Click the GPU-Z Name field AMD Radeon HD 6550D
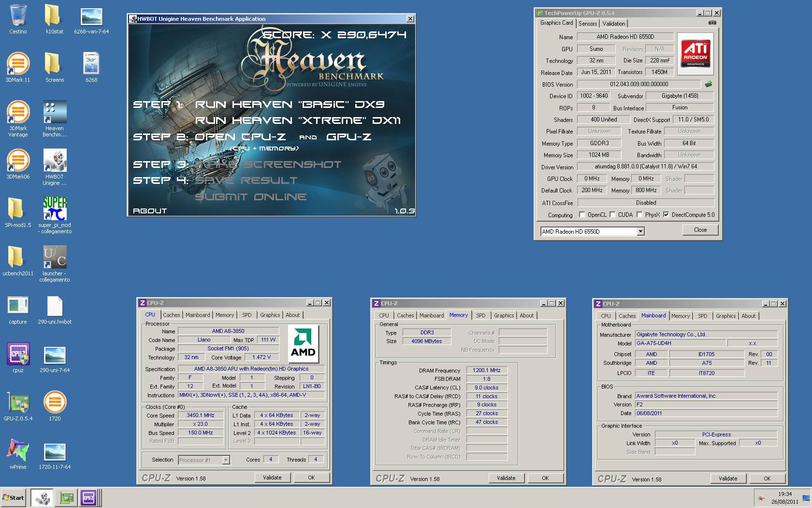The height and width of the screenshot is (508, 812). 625,37
